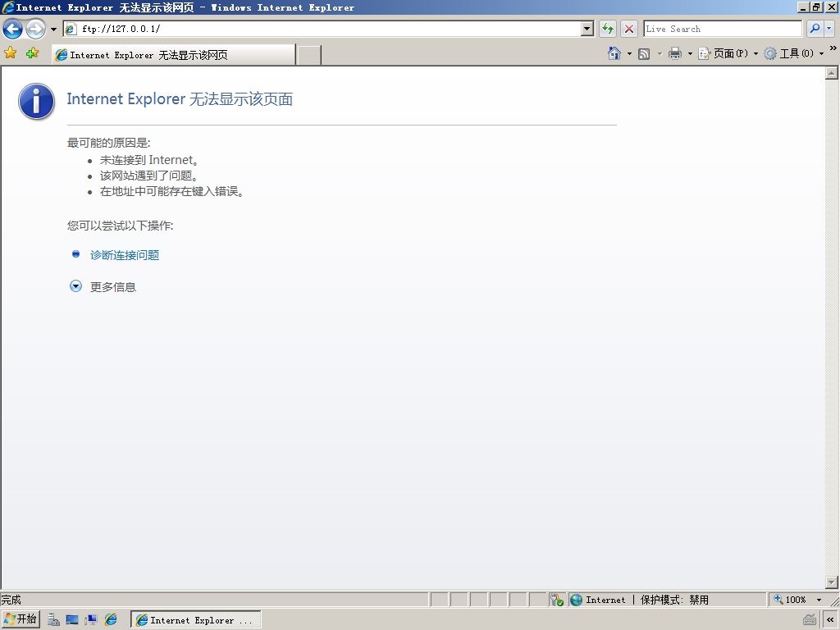Screen dimensions: 840x630
Task: Click the 100% zoom level button
Action: click(791, 600)
